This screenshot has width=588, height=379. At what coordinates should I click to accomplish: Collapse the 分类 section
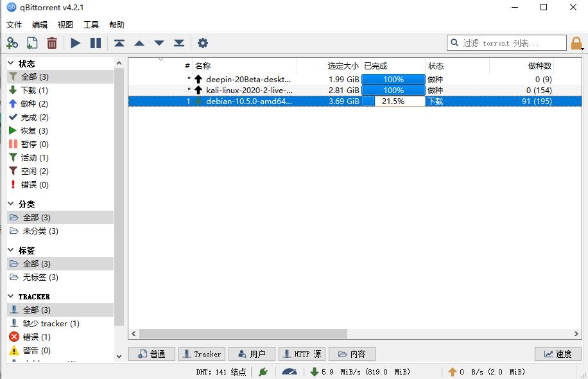(x=12, y=204)
